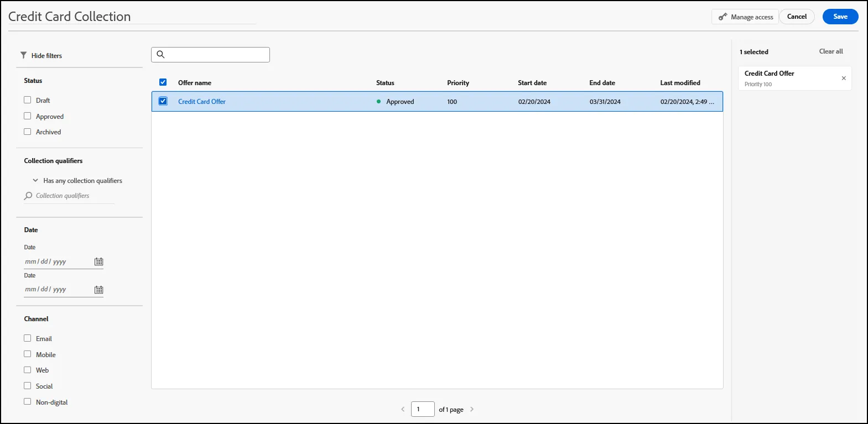Image resolution: width=868 pixels, height=424 pixels.
Task: Click the Collection qualifiers search icon
Action: 28,196
